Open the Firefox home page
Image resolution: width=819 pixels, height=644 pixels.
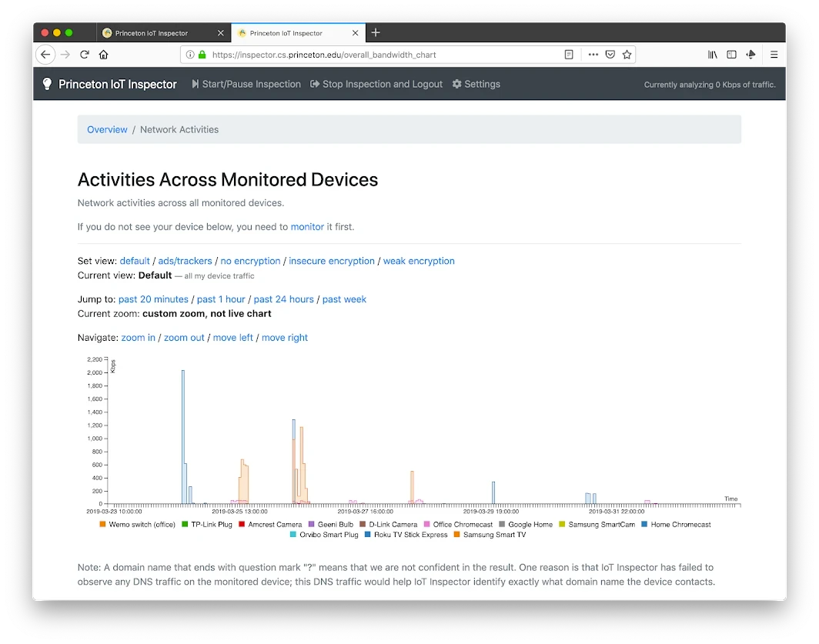click(x=104, y=55)
